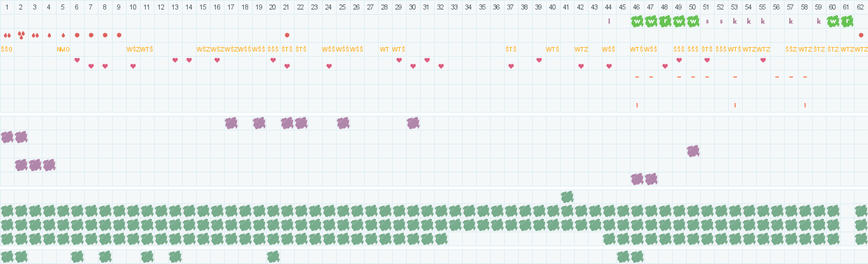868x264 pixels.
Task: Click the orange dash on day 56
Action: [x=777, y=77]
